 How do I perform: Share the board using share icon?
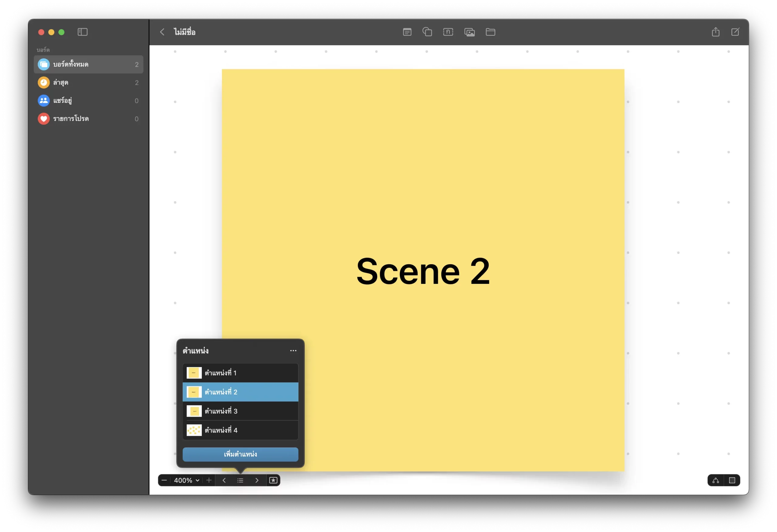[x=715, y=32]
